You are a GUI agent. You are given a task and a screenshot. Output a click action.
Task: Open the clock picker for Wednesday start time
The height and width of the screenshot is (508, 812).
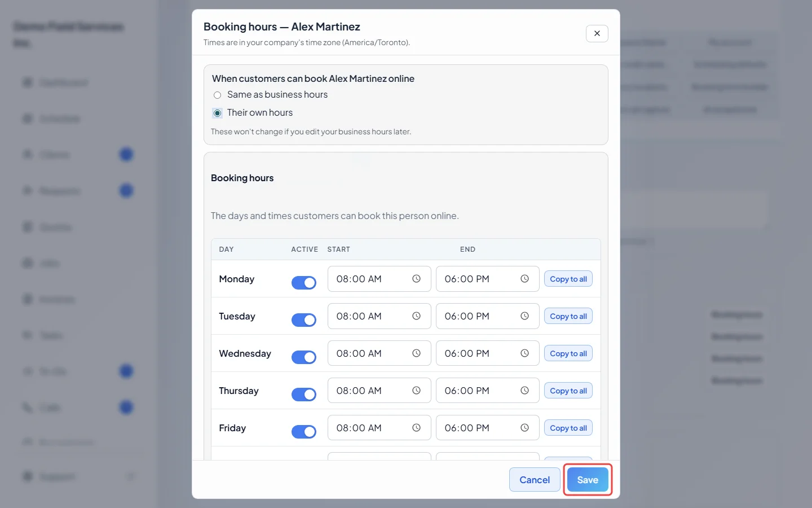[416, 353]
